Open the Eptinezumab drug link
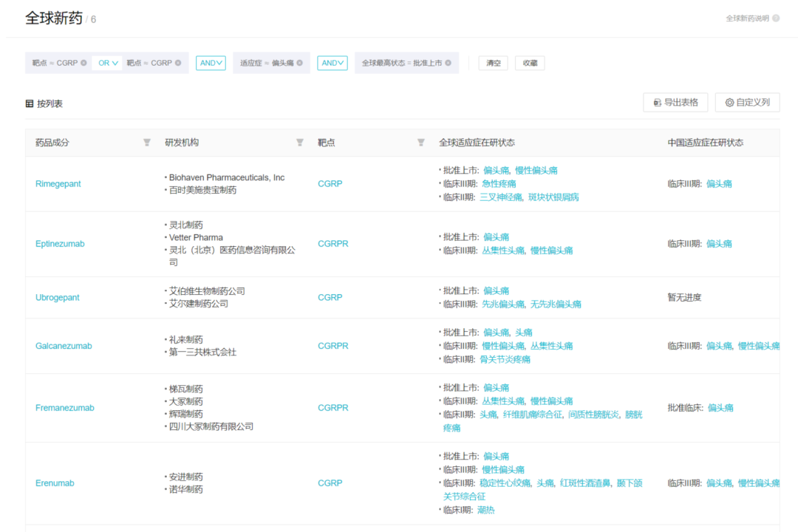This screenshot has height=532, width=798. coord(60,244)
